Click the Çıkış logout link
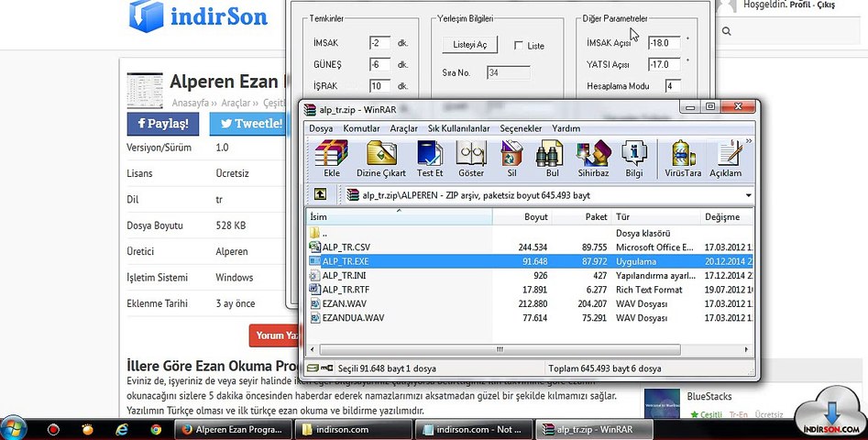The width and height of the screenshot is (868, 440). tap(826, 5)
